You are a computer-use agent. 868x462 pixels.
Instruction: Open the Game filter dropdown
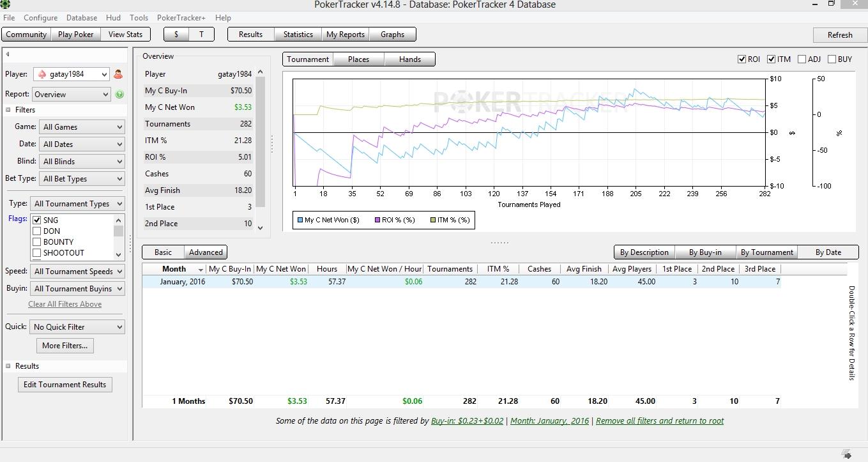[82, 127]
